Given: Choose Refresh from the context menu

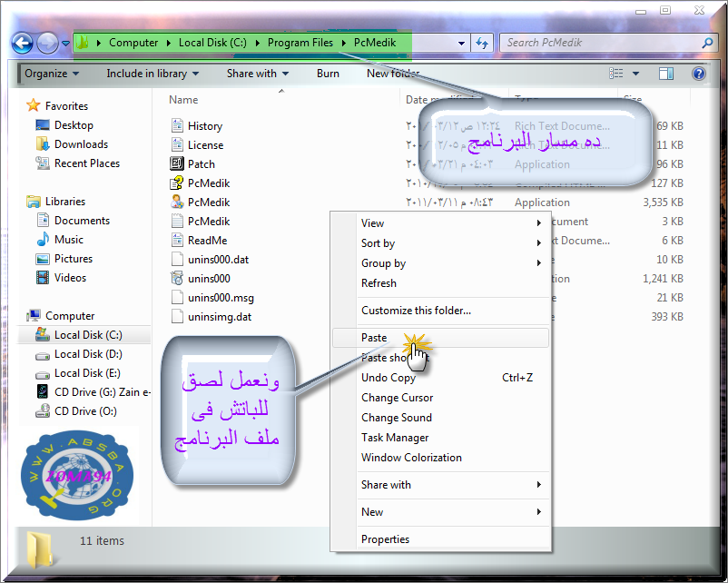Looking at the screenshot, I should (440, 283).
